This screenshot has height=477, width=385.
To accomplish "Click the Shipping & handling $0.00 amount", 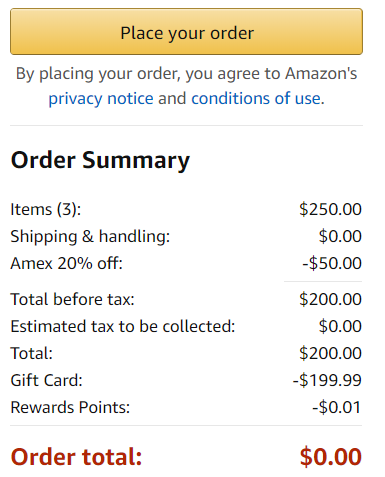I will click(x=340, y=236).
